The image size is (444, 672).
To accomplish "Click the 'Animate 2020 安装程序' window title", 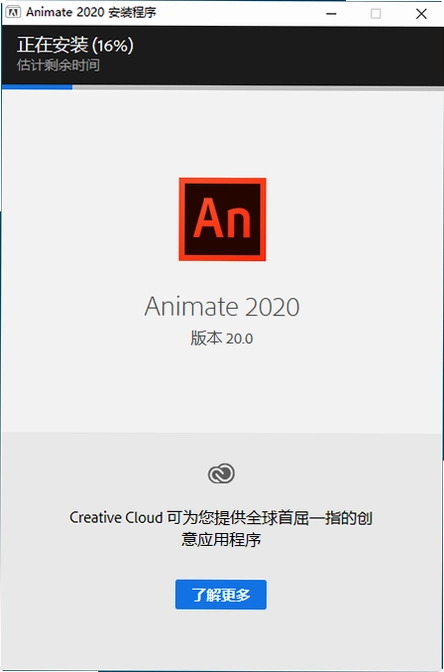I will click(91, 12).
